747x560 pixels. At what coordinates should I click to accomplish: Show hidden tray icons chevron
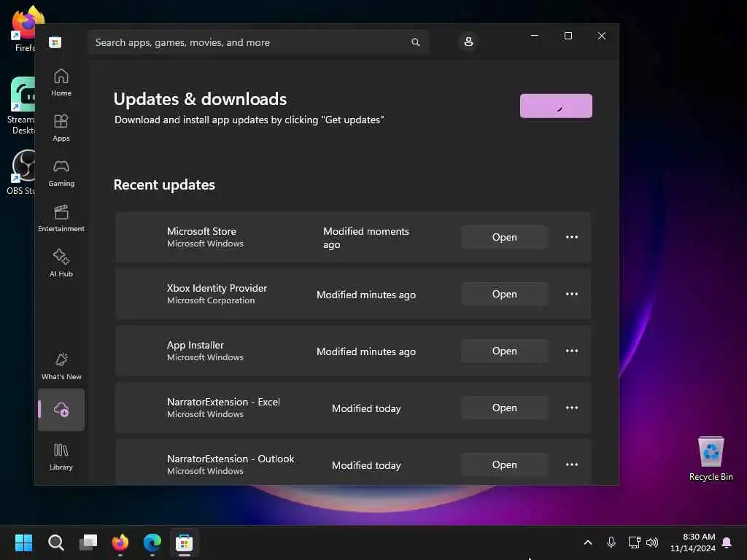(x=588, y=542)
